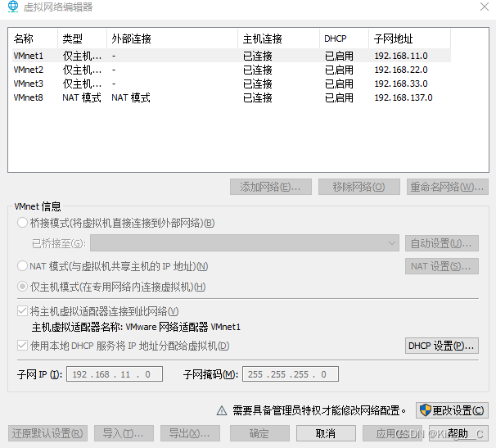Click 还原默认设置(R) button

tap(47, 433)
